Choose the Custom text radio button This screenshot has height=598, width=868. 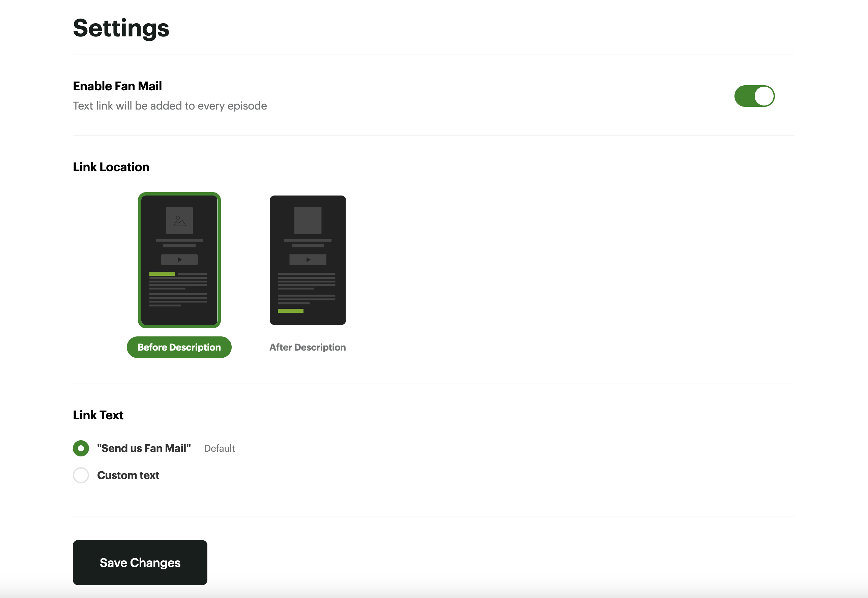[81, 475]
